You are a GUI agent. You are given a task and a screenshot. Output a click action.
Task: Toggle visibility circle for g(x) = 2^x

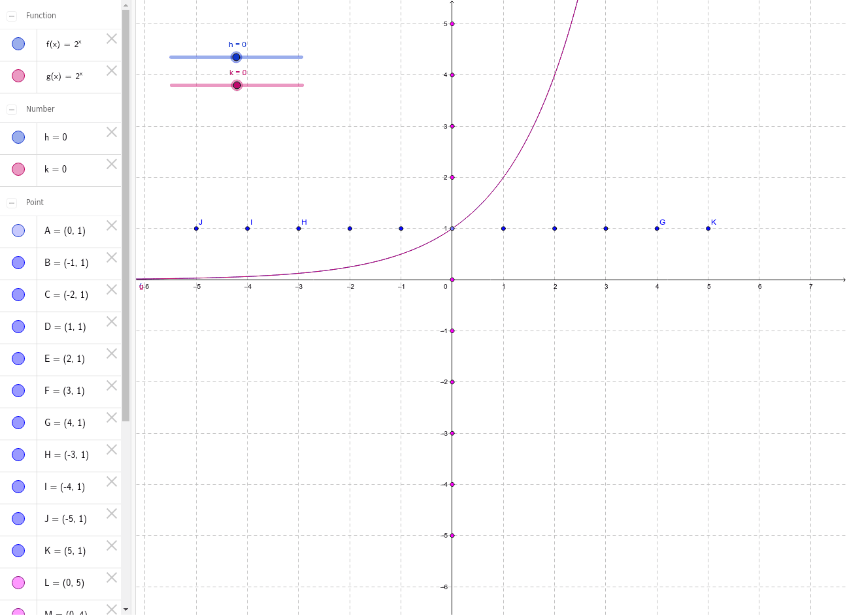(18, 76)
